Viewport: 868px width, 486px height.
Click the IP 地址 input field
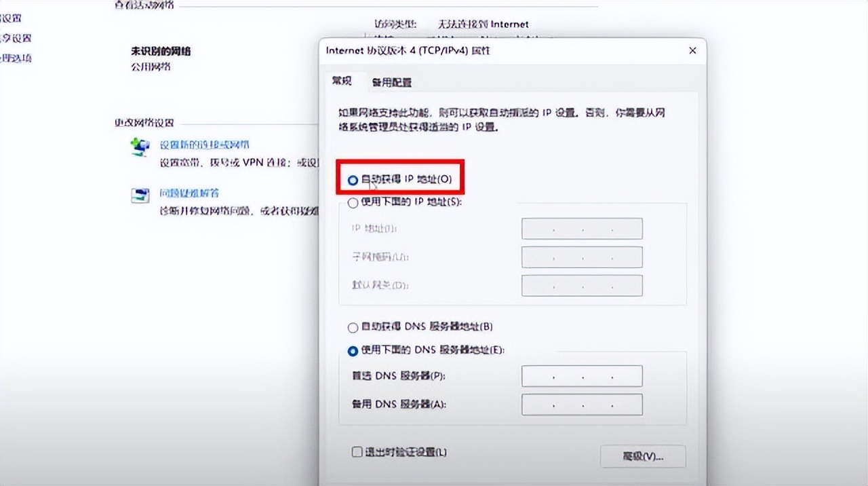point(582,229)
